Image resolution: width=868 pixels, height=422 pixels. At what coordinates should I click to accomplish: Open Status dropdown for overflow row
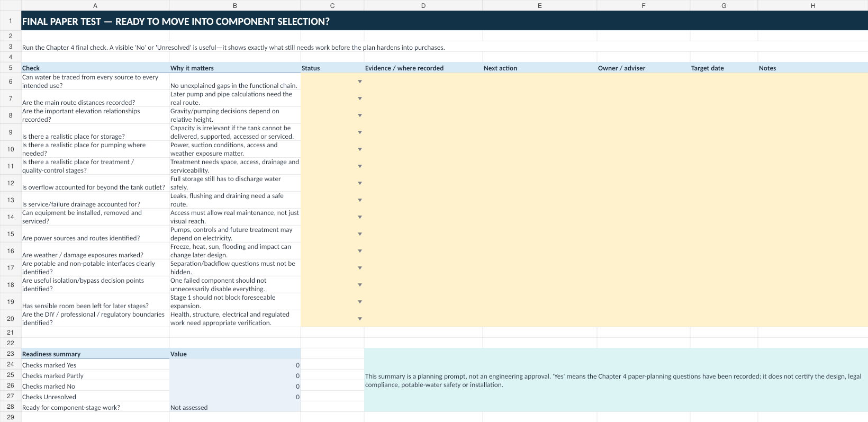point(360,183)
